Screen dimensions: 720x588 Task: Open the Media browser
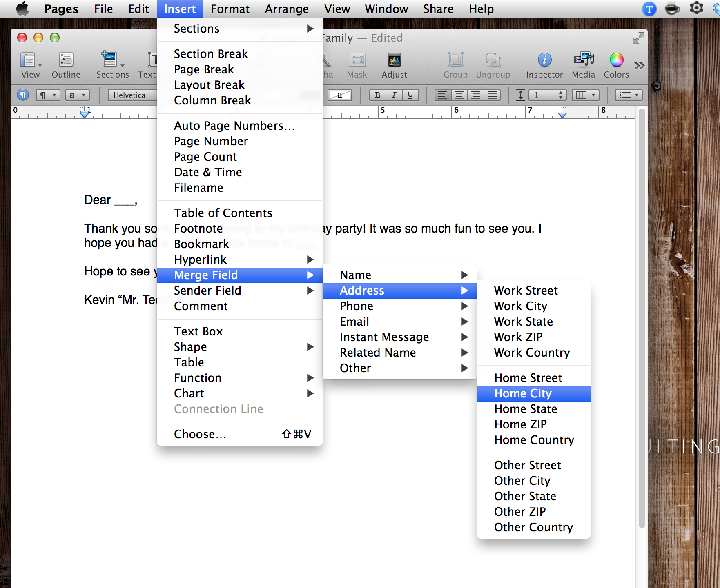584,65
